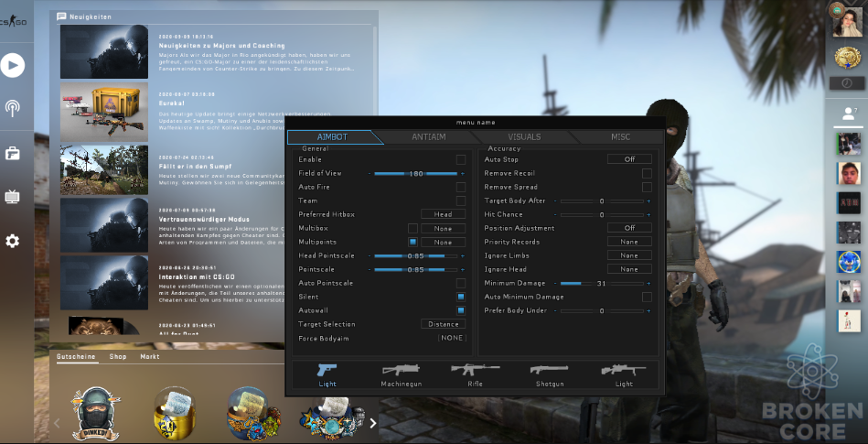Open the Multibox None dropdown

pyautogui.click(x=443, y=228)
